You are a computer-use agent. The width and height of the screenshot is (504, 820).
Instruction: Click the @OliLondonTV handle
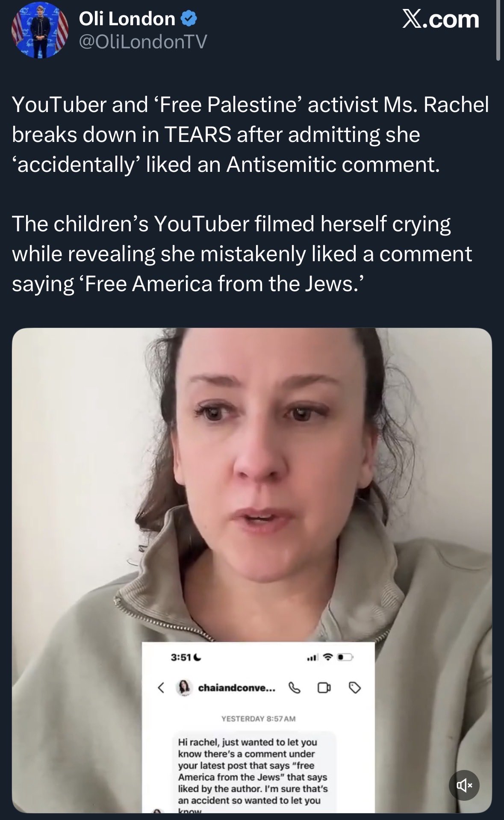143,41
